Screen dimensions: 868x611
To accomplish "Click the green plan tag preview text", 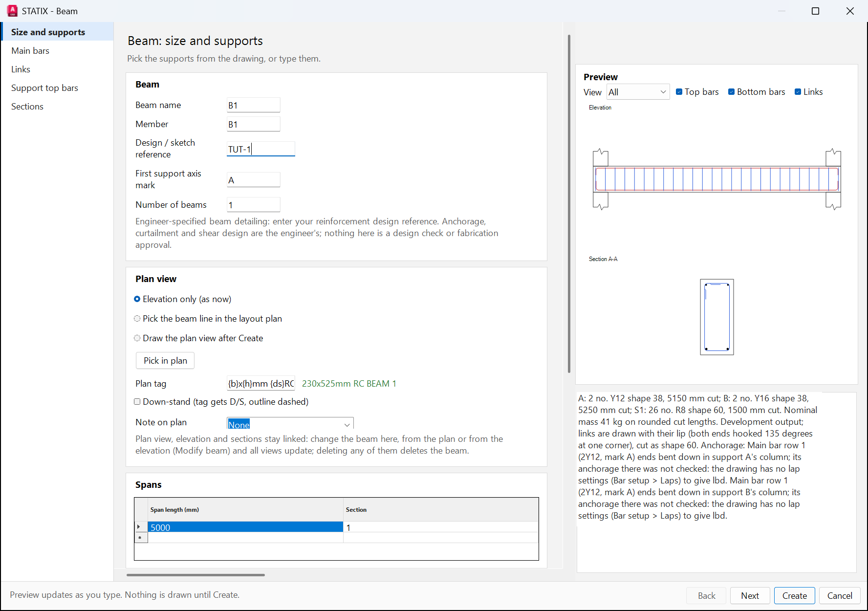I will 349,384.
